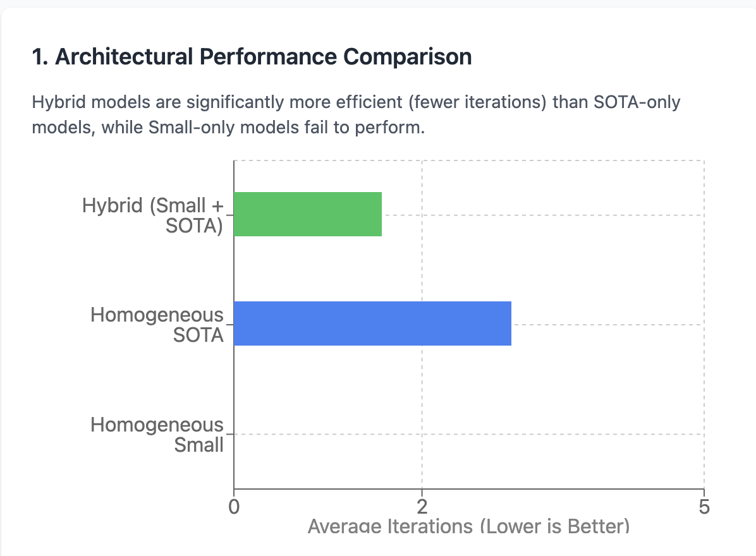Click the top dashed border of the chart
The width and height of the screenshot is (756, 556).
468,160
